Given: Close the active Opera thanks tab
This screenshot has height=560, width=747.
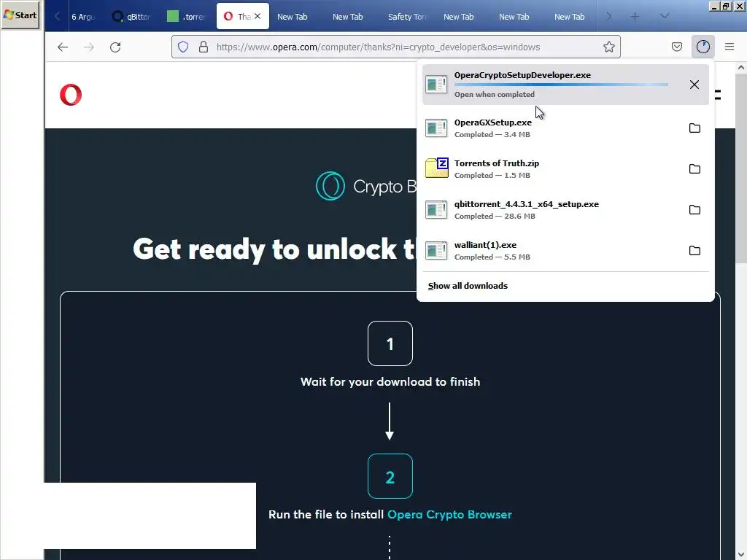Looking at the screenshot, I should click(258, 16).
